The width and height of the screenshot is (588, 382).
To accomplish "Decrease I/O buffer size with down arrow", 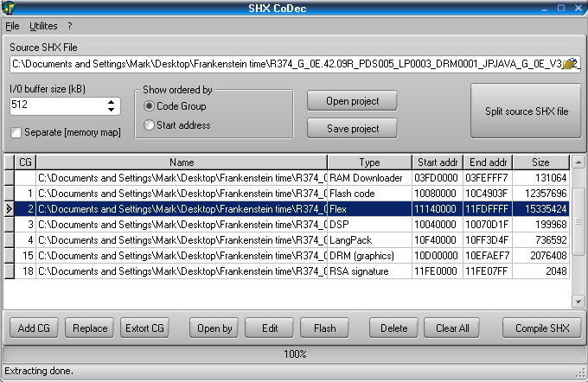I will point(111,110).
